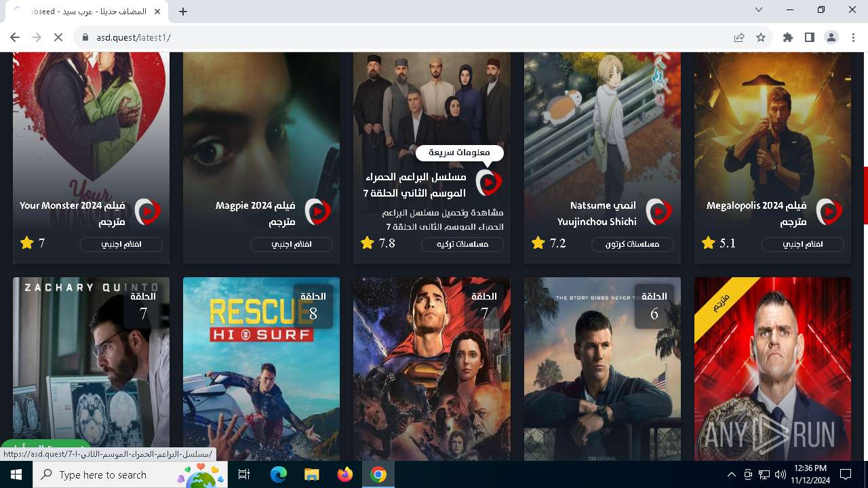The width and height of the screenshot is (868, 488).
Task: Click the افلام اجنبي tag under Your Monster
Action: pos(121,244)
